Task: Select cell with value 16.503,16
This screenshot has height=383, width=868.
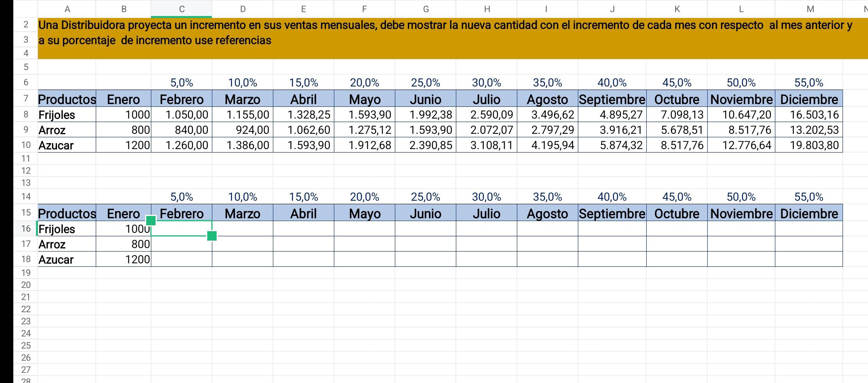Action: tap(809, 114)
